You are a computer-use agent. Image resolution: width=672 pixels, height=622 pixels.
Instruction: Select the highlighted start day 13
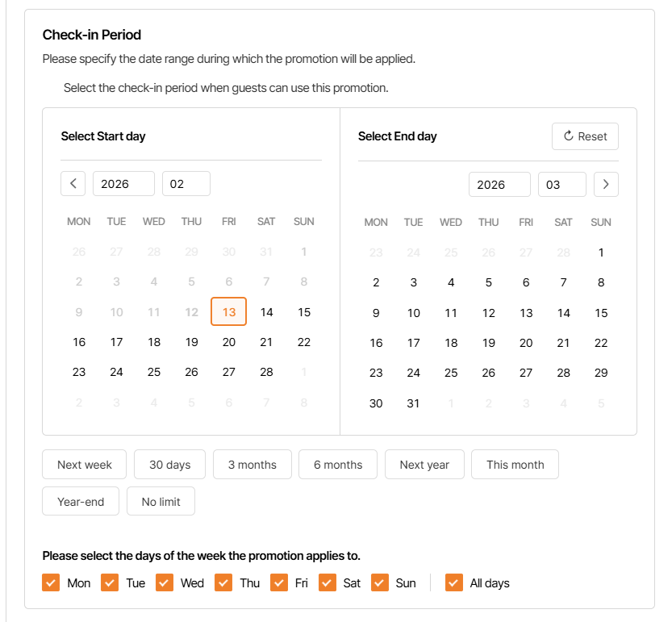(x=229, y=312)
